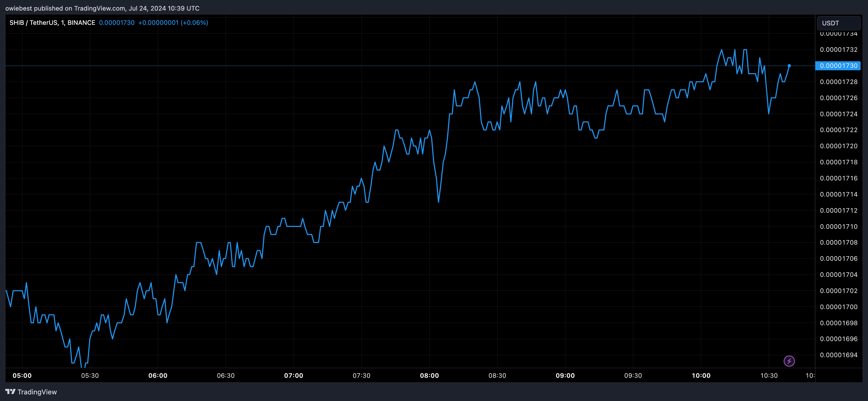Click the 0.00001714 price axis label

click(839, 194)
